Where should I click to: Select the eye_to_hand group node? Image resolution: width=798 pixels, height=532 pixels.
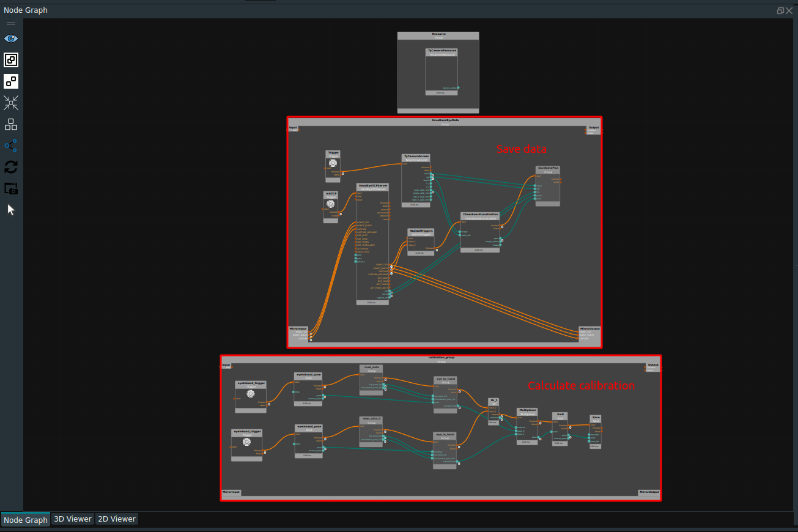click(x=445, y=394)
